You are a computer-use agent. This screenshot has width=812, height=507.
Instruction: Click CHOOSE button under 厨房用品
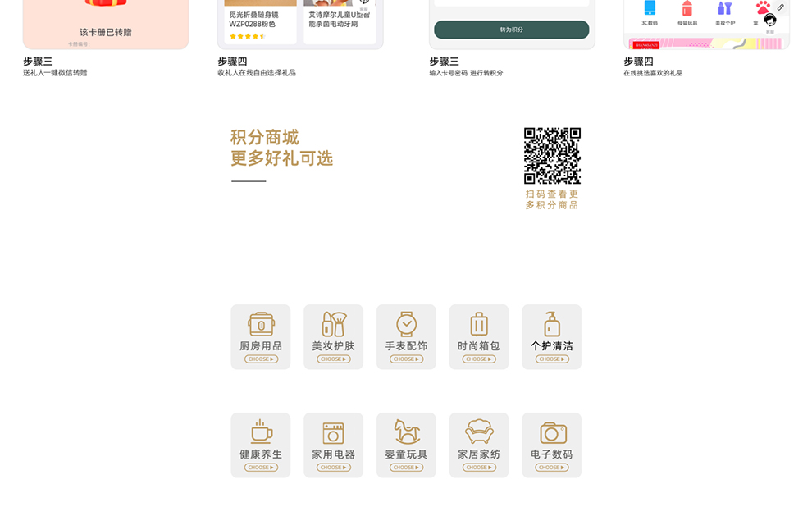(261, 359)
